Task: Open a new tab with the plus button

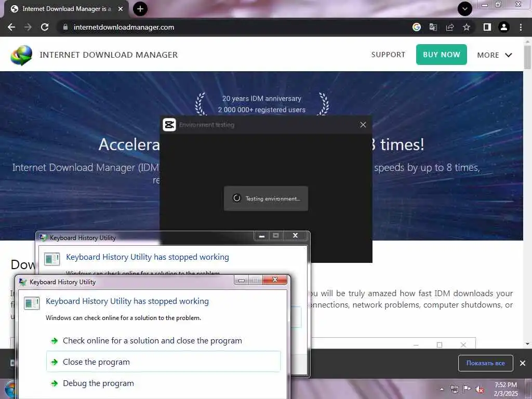Action: pyautogui.click(x=140, y=9)
